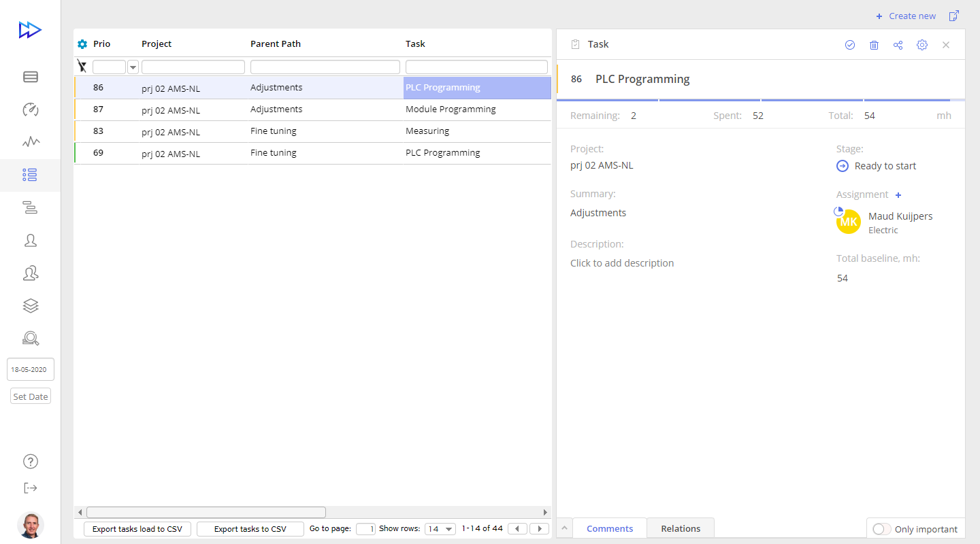Click the Gantt chart icon in sidebar
The width and height of the screenshot is (980, 544).
[30, 208]
